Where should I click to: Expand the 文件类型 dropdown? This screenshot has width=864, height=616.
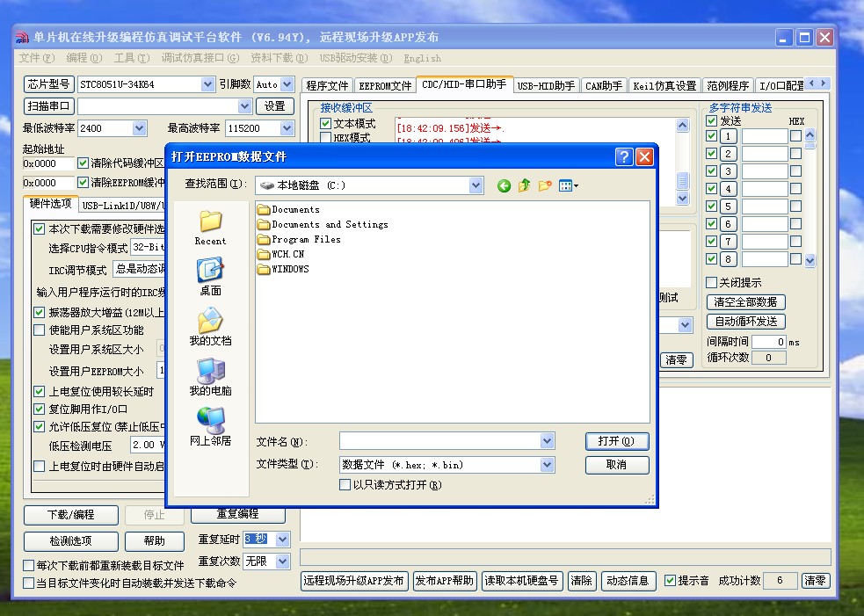[x=547, y=465]
